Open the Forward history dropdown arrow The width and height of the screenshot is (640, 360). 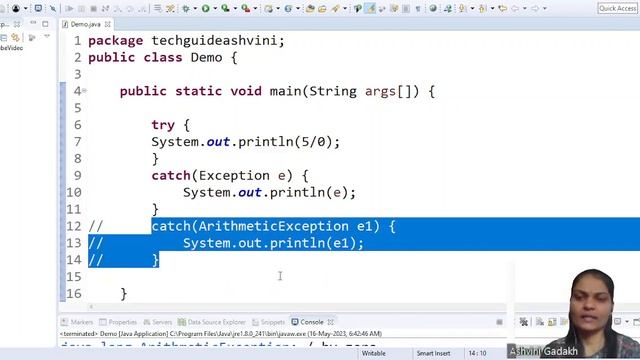coord(545,8)
